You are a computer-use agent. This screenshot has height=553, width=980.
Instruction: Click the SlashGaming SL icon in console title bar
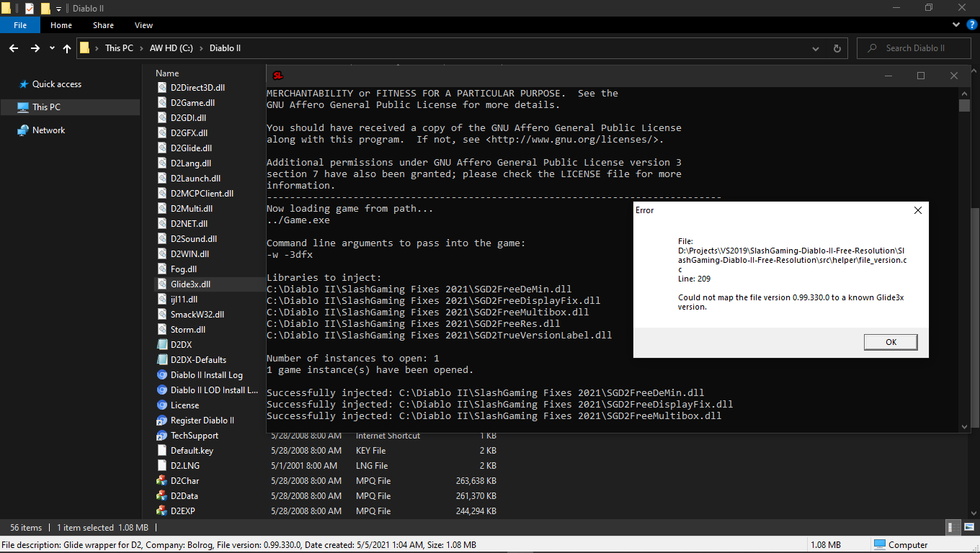[277, 75]
